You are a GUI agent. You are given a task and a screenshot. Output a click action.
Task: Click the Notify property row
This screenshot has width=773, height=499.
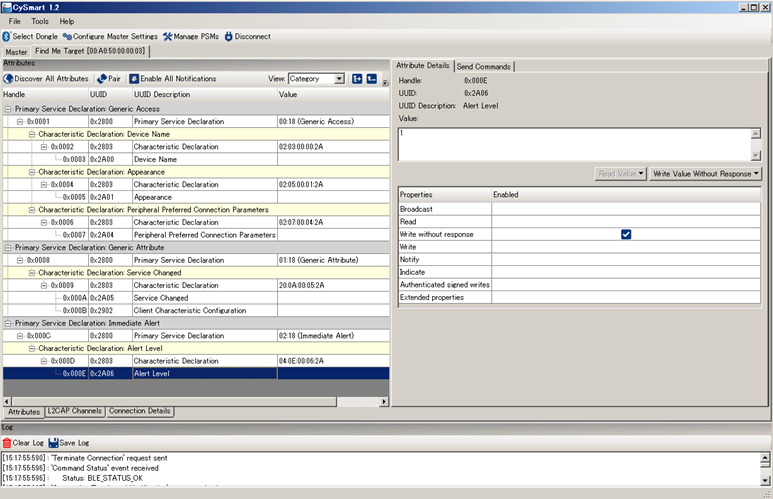(579, 259)
